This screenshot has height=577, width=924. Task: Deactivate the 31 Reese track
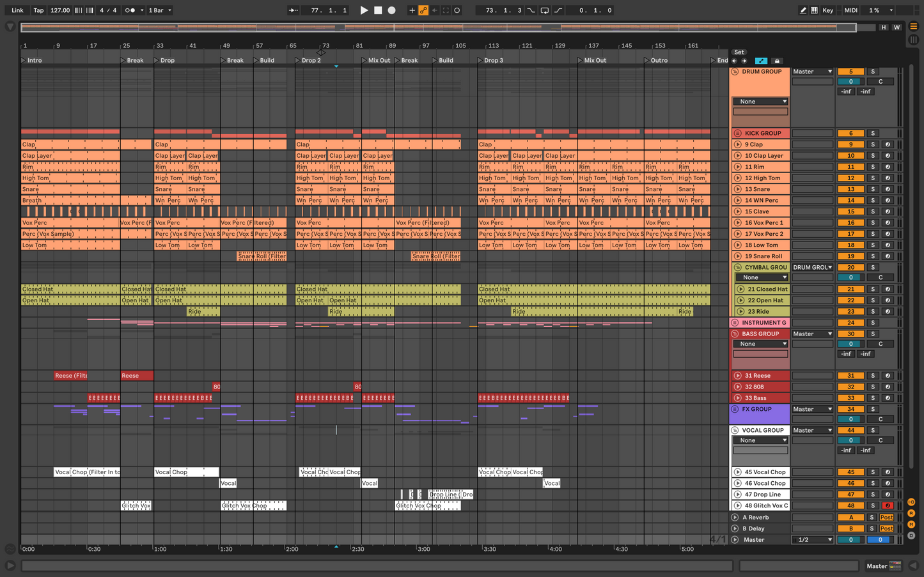click(850, 376)
